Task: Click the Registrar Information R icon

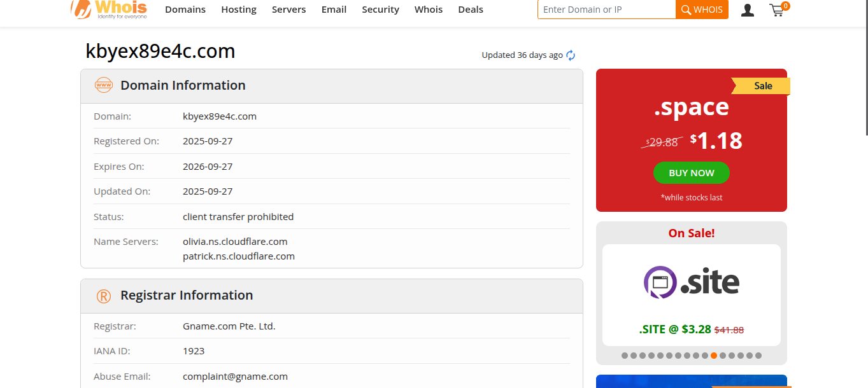Action: [x=103, y=296]
